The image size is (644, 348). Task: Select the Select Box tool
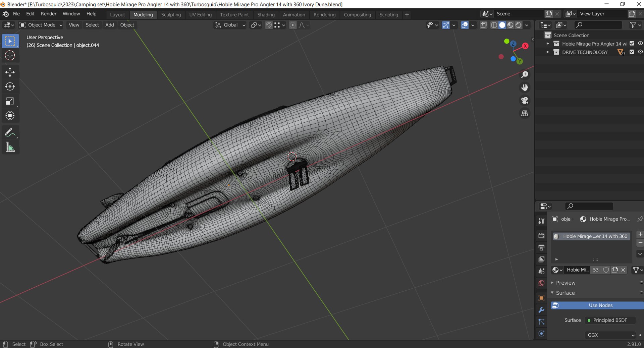pyautogui.click(x=10, y=41)
